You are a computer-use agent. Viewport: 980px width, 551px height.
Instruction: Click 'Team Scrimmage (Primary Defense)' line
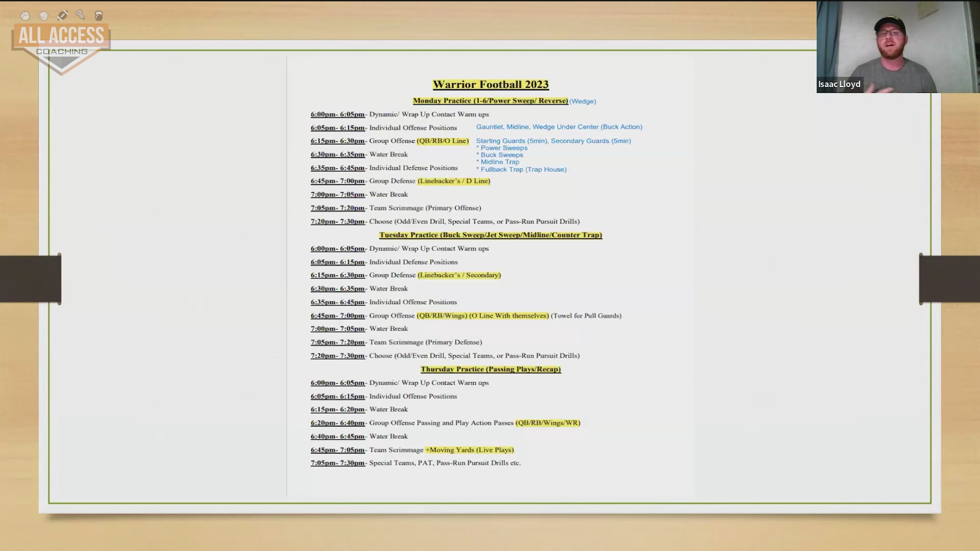click(x=425, y=342)
